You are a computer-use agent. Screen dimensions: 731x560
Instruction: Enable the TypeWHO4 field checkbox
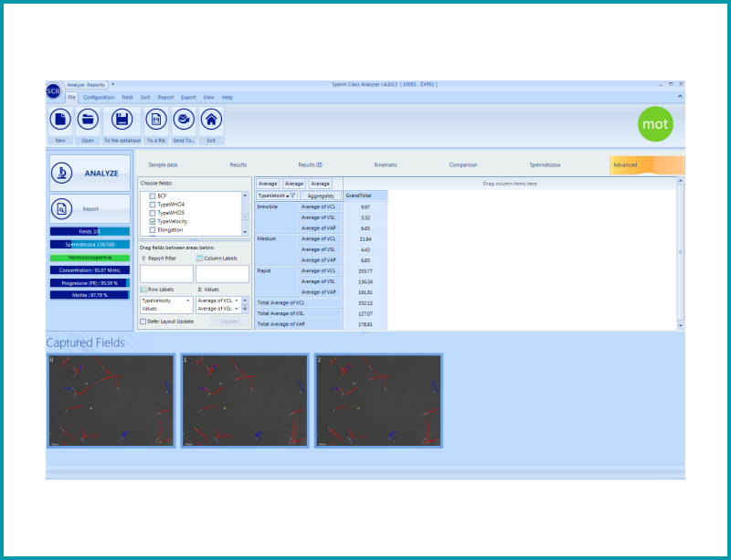coord(152,205)
